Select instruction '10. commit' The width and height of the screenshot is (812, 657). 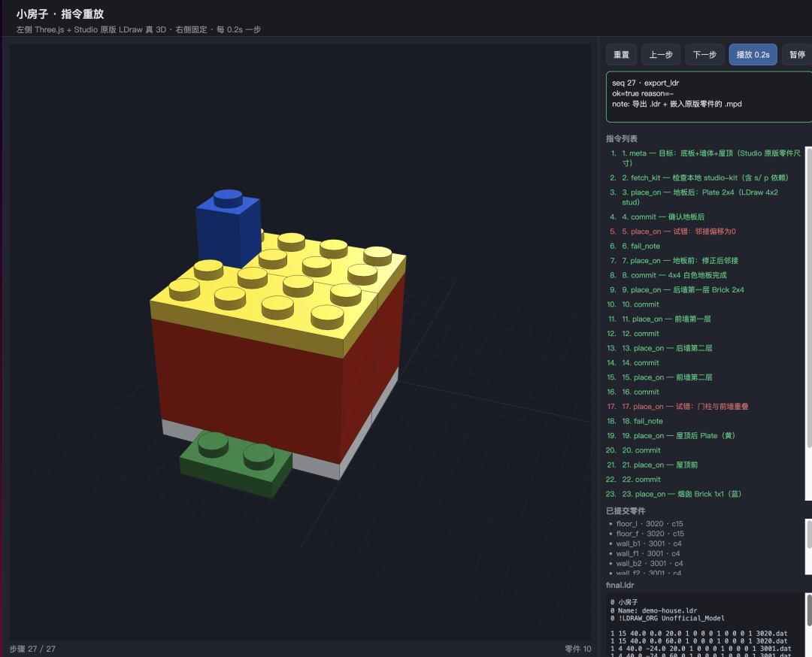(x=640, y=304)
